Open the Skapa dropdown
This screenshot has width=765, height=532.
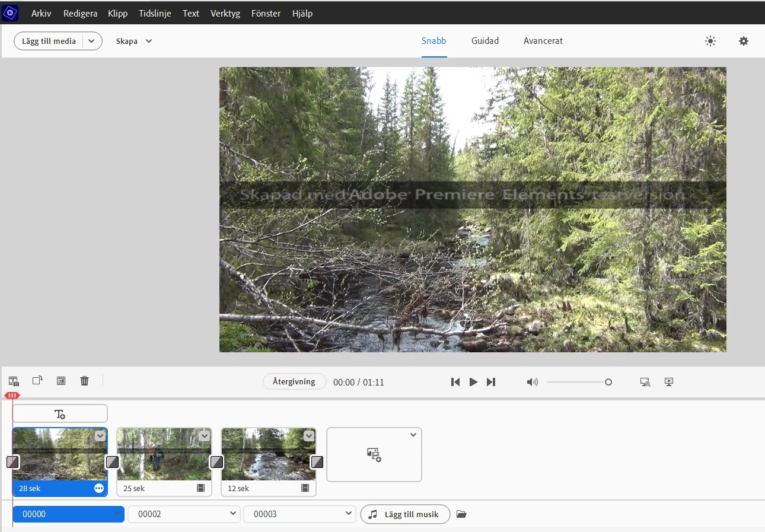[134, 41]
